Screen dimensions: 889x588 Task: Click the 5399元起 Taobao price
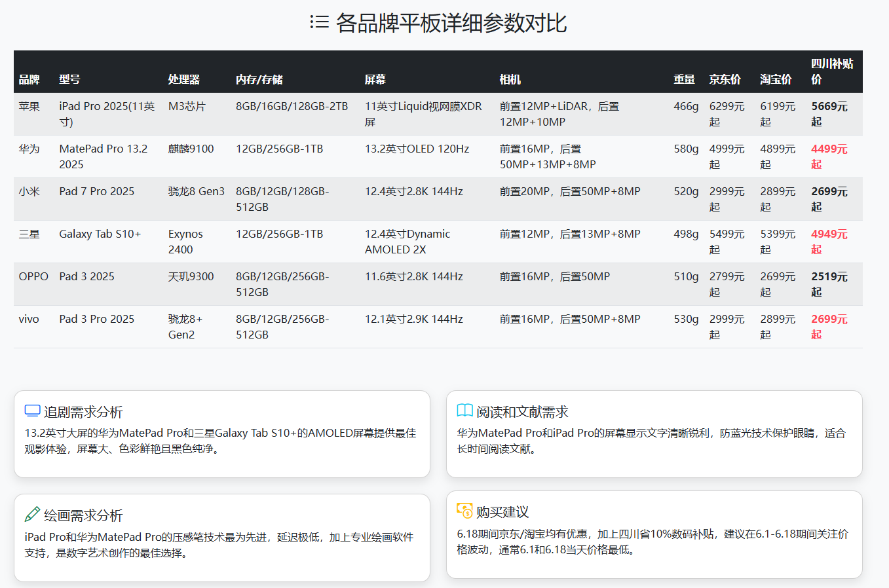[x=778, y=242]
